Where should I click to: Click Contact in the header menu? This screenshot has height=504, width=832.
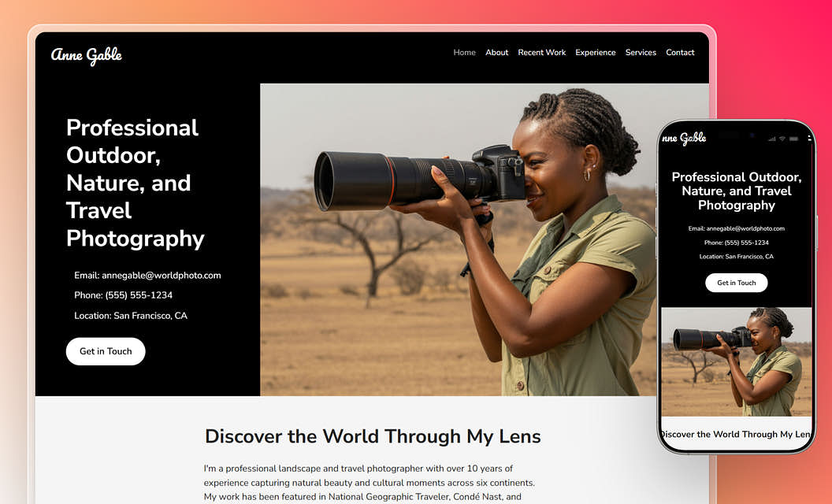click(680, 53)
